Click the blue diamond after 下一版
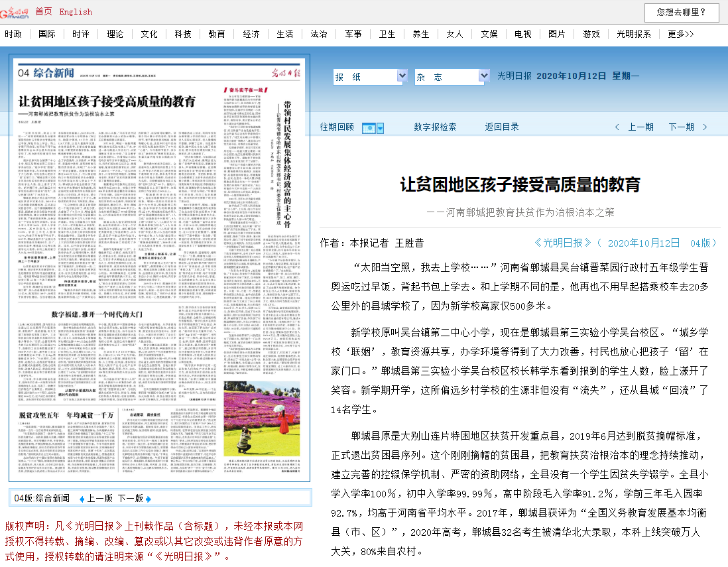The height and width of the screenshot is (567, 728). (149, 499)
